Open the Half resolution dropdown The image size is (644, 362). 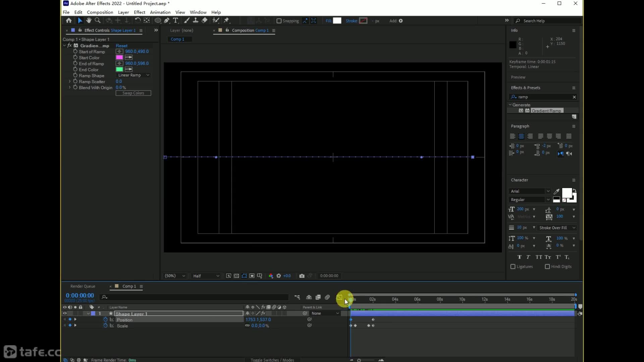click(x=206, y=276)
